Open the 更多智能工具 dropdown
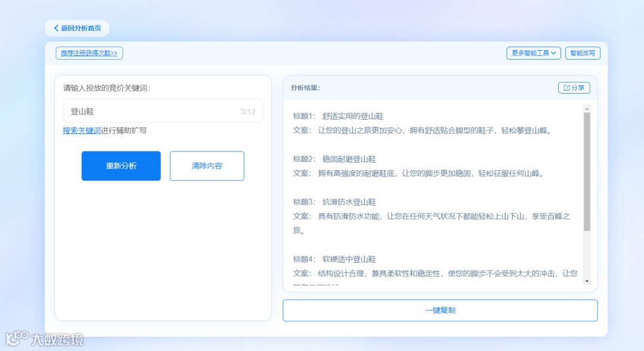 point(533,53)
